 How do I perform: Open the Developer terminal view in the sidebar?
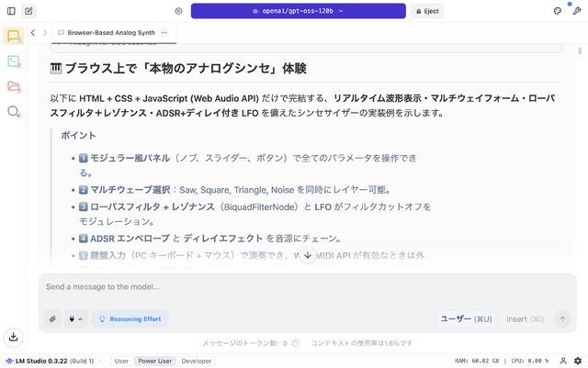[13, 61]
